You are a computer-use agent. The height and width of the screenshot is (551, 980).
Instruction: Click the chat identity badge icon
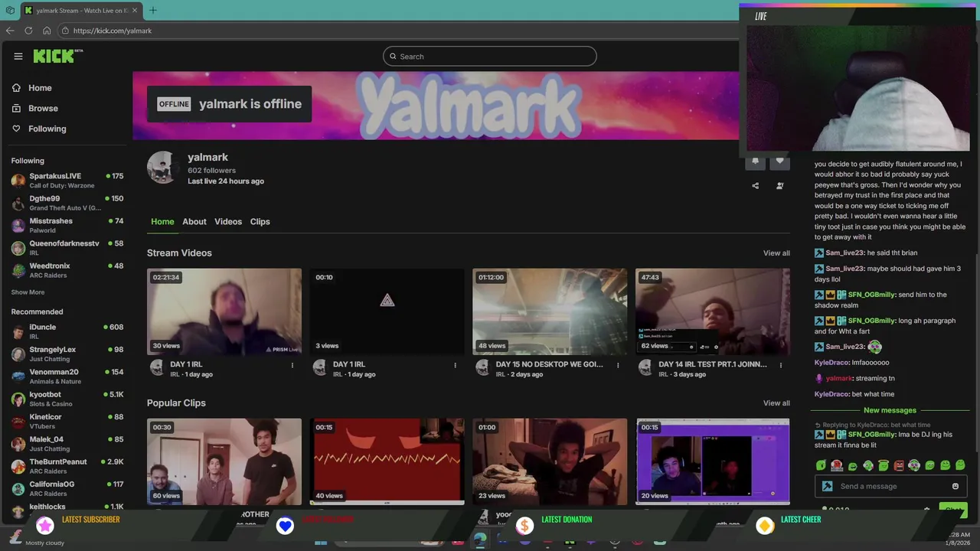[827, 486]
